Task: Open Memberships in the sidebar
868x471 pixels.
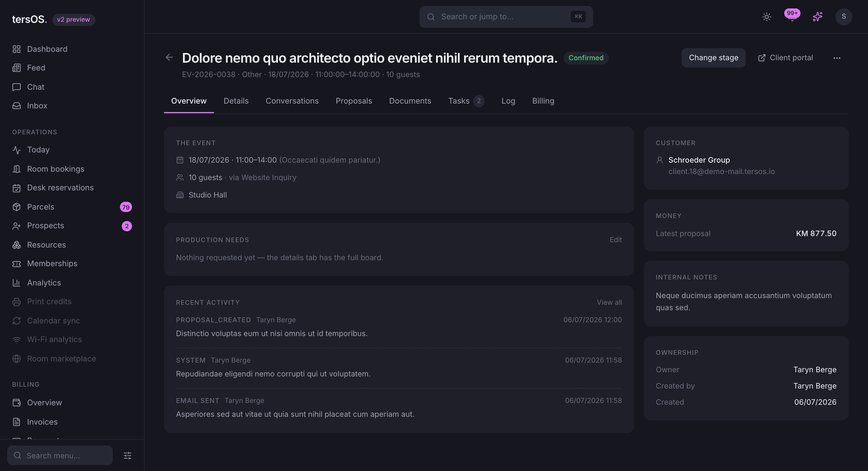Action: tap(72, 264)
